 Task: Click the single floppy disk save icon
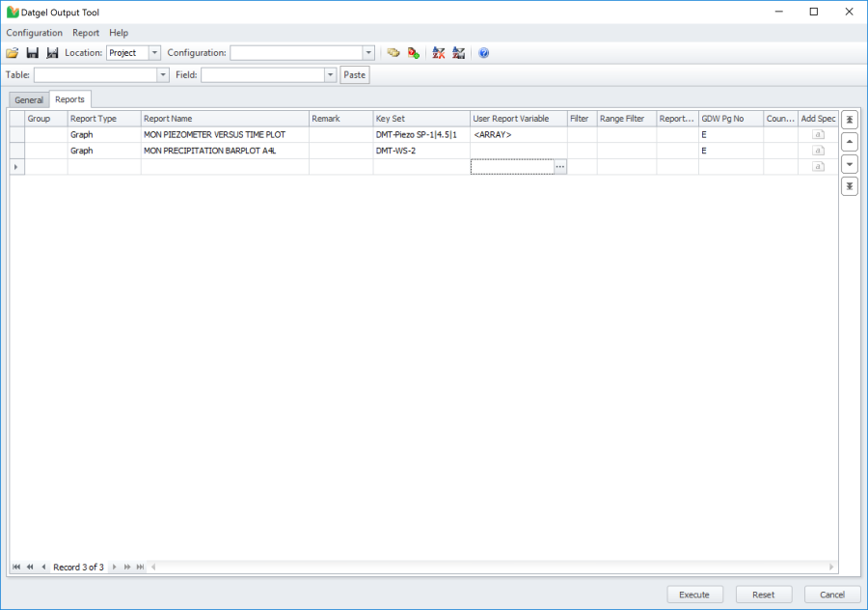32,53
